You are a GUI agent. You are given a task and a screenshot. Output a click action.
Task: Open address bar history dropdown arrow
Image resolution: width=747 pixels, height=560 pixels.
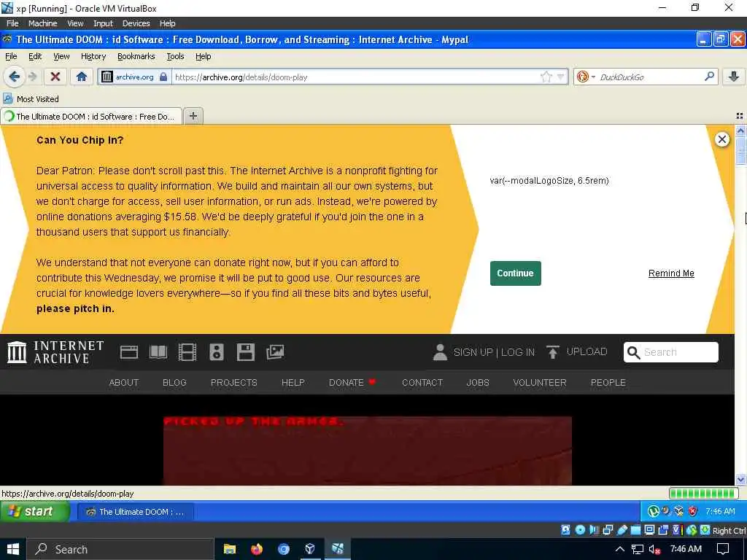tap(561, 77)
